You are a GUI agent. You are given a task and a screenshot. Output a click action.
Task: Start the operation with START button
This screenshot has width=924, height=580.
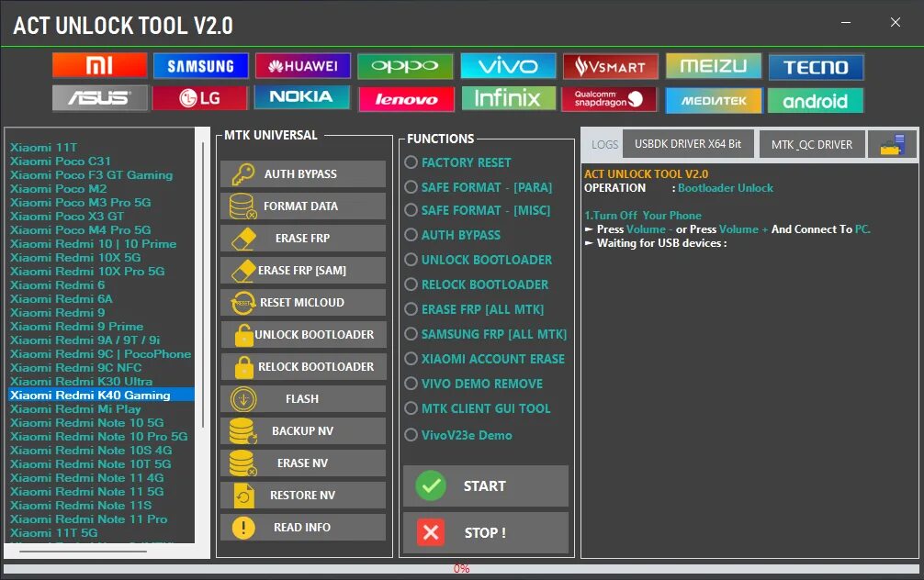(486, 485)
